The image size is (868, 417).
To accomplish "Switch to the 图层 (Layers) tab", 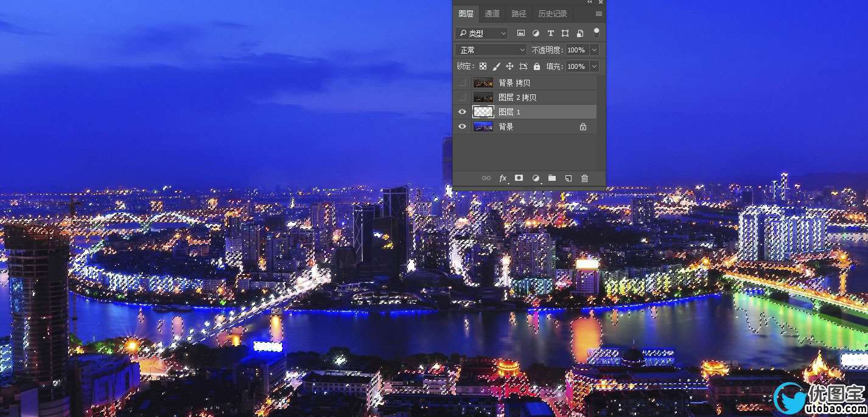I will tap(466, 13).
